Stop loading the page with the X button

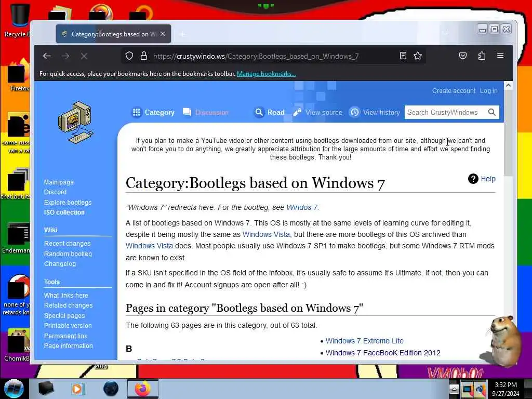click(x=84, y=56)
